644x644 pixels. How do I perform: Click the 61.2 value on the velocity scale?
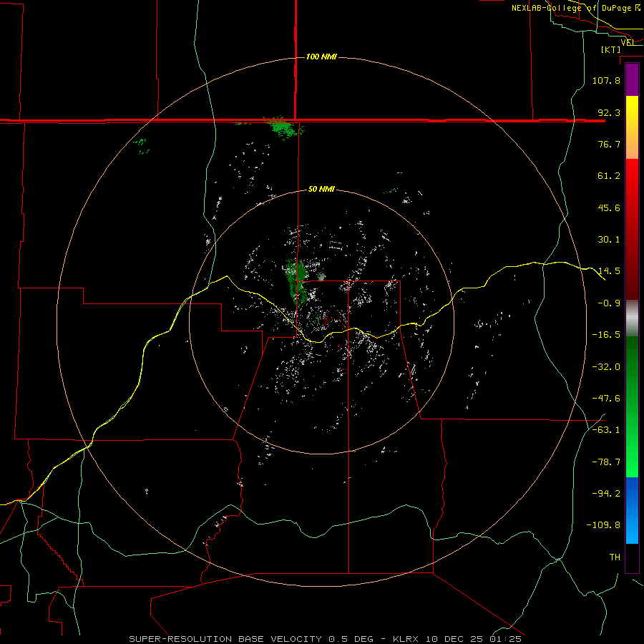click(609, 176)
